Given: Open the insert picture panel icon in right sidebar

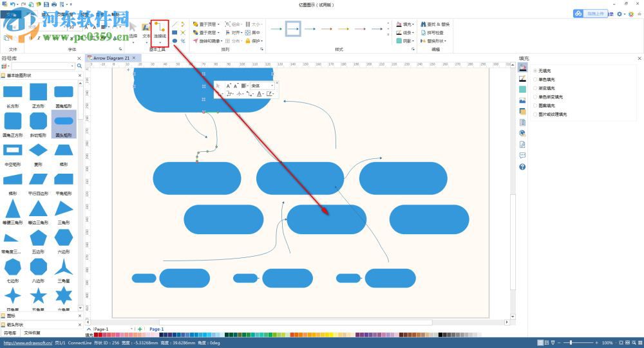Looking at the screenshot, I should [522, 100].
